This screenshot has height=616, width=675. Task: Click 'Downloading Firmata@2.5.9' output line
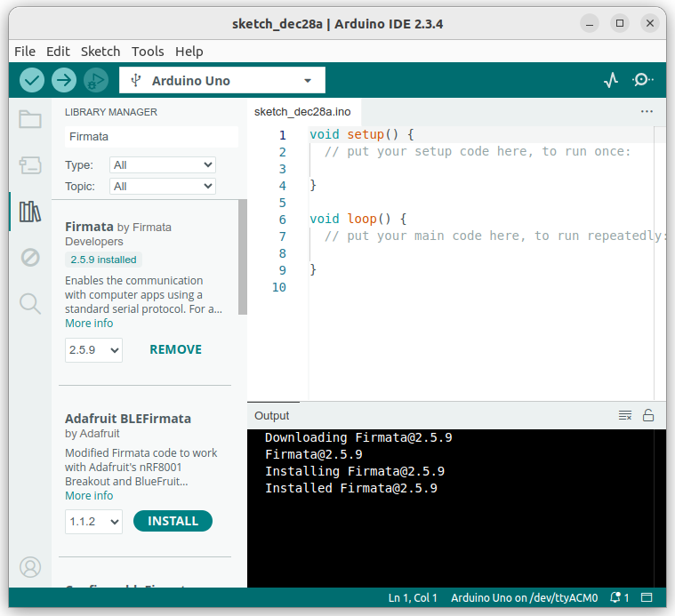[x=358, y=437]
